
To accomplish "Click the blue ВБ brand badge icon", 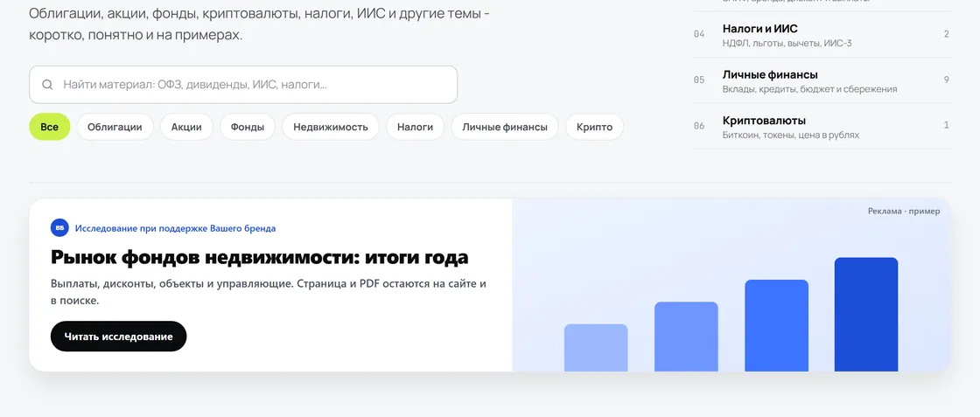I will (59, 228).
